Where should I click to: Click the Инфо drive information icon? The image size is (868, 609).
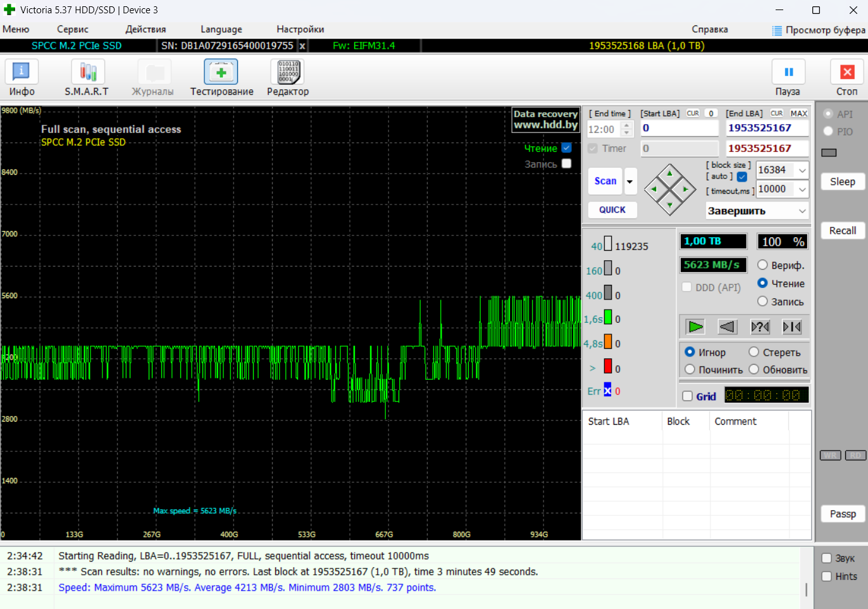[22, 72]
